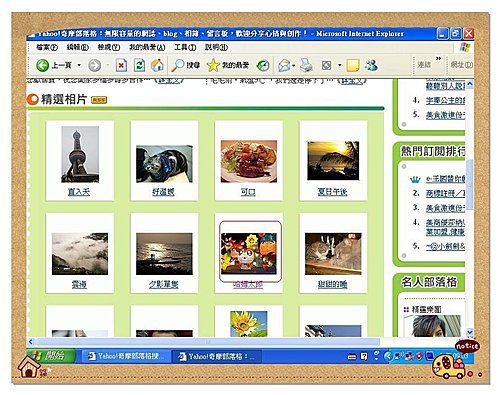Click the notice badge at bottom right
This screenshot has width=500, height=395.
pyautogui.click(x=467, y=346)
